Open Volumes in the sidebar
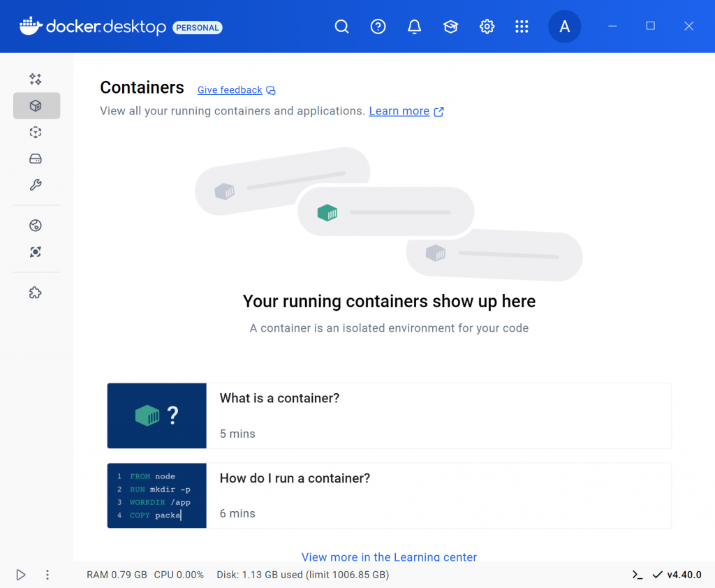Viewport: 715px width, 588px height. 36,159
